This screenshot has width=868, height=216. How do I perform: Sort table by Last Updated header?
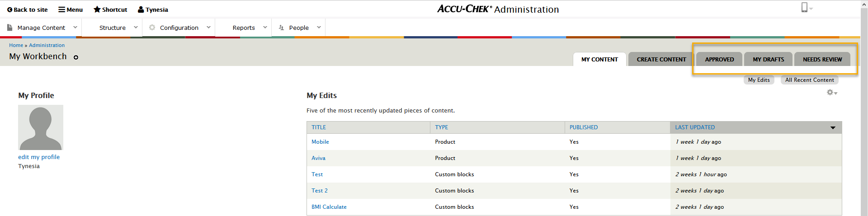695,127
